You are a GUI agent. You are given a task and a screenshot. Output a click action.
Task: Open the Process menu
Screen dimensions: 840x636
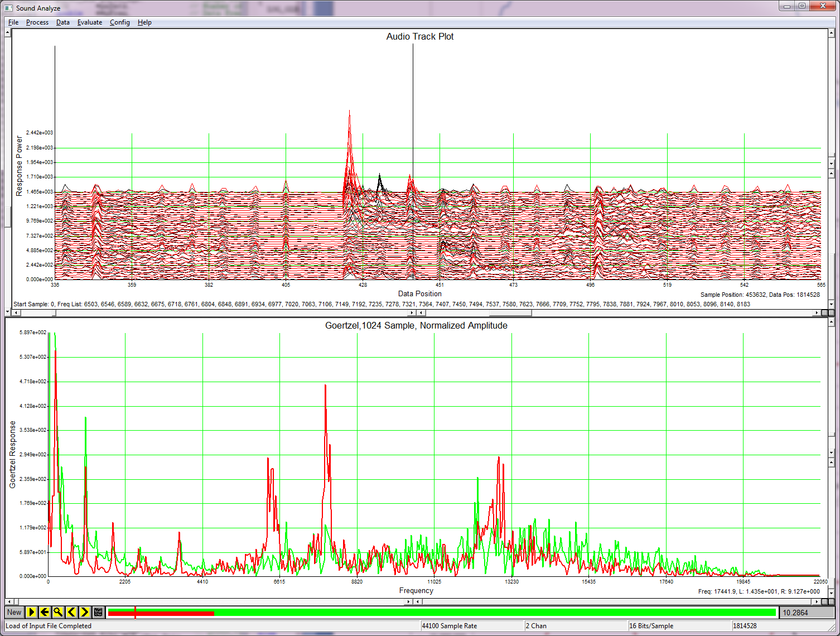tap(37, 22)
